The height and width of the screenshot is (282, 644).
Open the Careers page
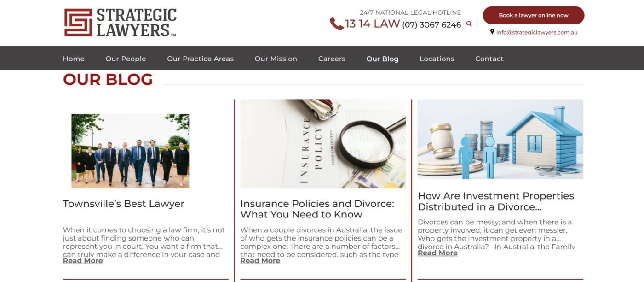(332, 59)
